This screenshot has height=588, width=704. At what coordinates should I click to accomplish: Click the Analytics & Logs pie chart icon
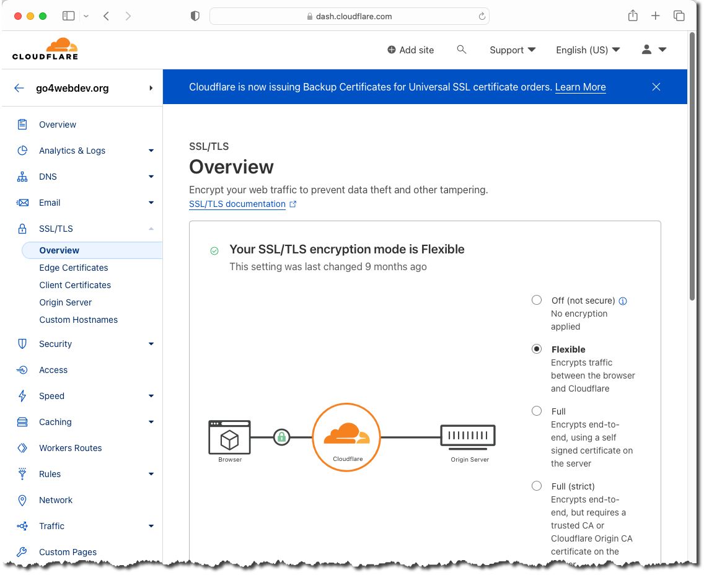pos(22,151)
